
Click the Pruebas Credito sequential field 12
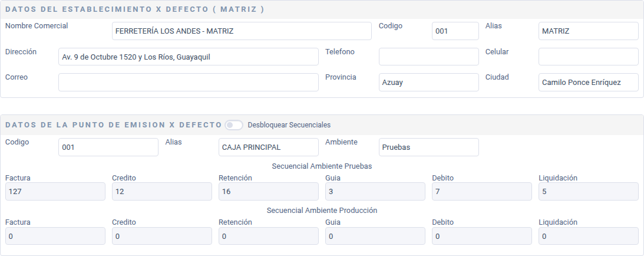[162, 192]
